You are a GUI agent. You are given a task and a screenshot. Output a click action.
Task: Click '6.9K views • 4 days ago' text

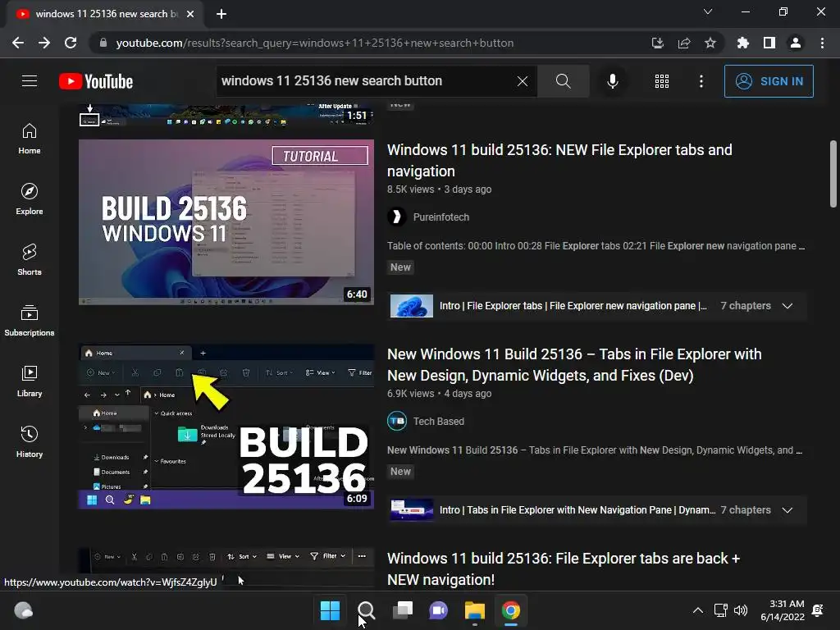coord(440,393)
